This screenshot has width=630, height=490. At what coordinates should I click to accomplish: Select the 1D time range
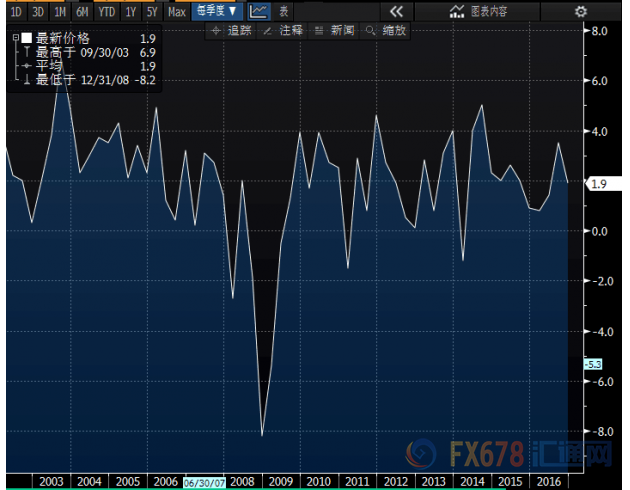point(16,12)
